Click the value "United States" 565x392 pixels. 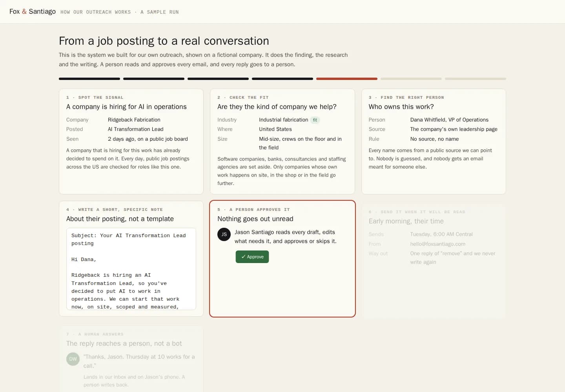[275, 129]
